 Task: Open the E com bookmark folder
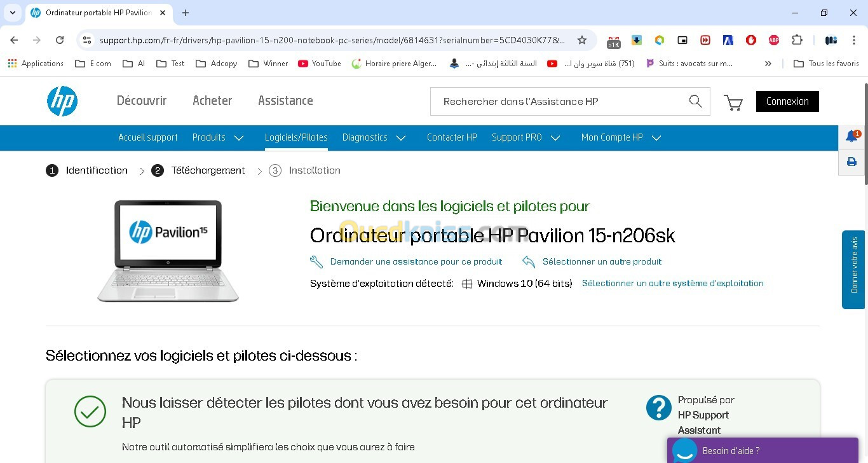(93, 64)
